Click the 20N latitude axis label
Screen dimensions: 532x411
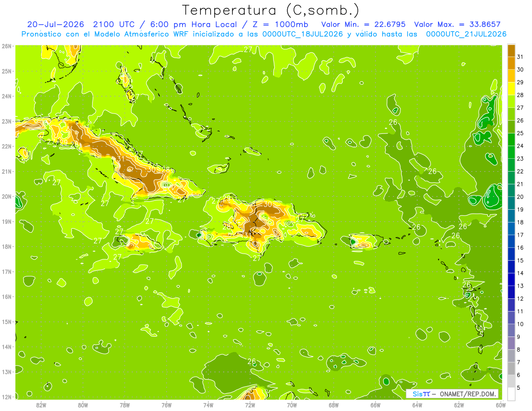tap(7, 196)
